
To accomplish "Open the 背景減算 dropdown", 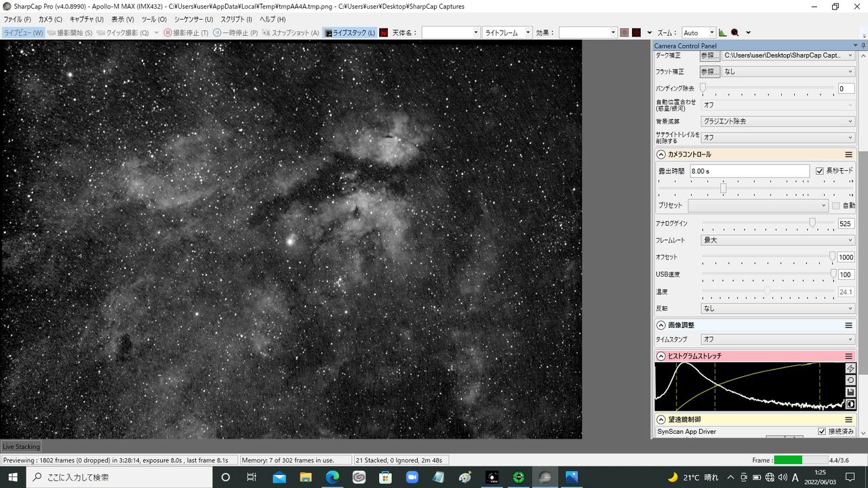I will pyautogui.click(x=778, y=121).
